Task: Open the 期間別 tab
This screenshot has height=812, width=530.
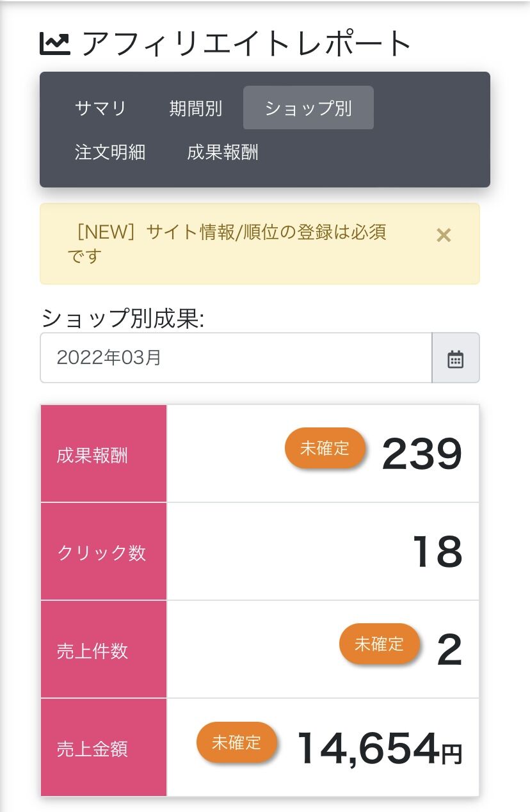Action: (195, 108)
